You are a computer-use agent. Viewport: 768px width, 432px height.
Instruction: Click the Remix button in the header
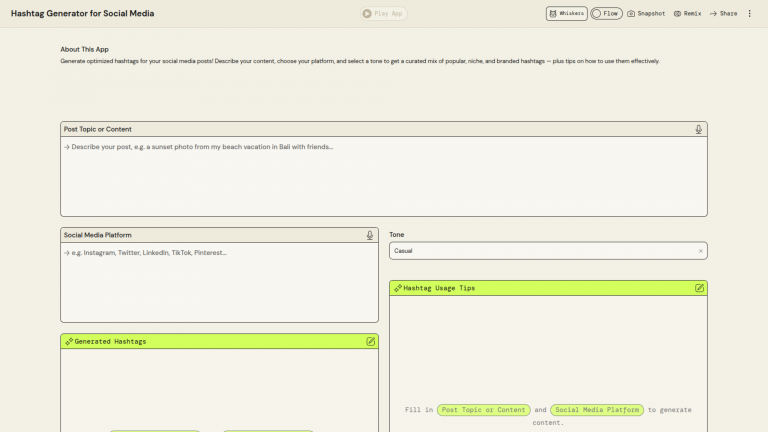pyautogui.click(x=687, y=14)
